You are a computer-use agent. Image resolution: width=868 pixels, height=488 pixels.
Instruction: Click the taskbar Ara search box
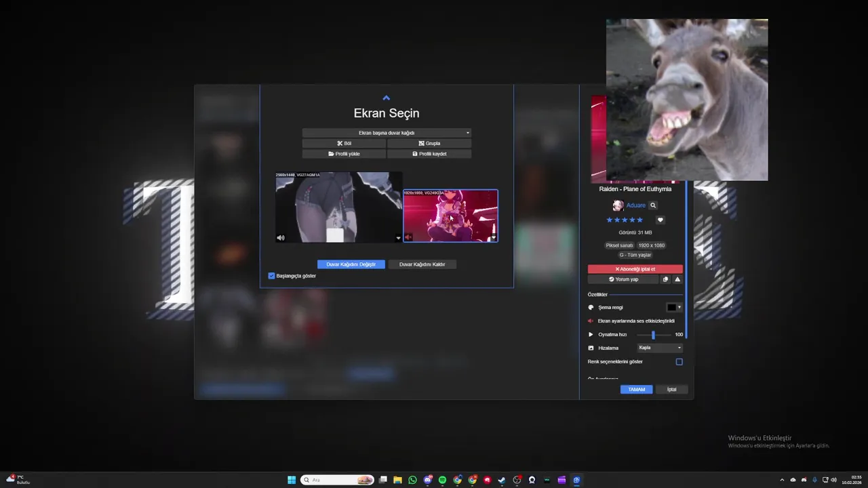point(337,480)
